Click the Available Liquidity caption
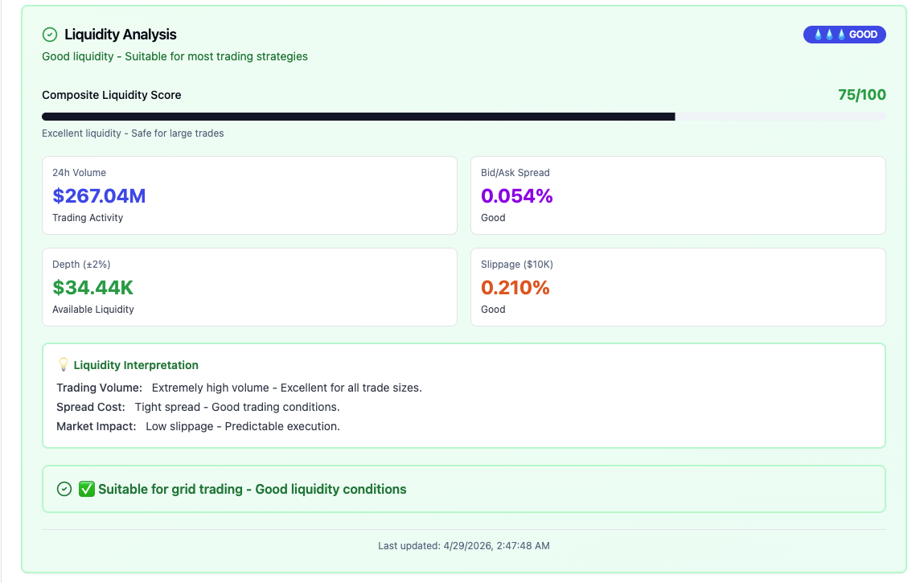 pos(93,310)
